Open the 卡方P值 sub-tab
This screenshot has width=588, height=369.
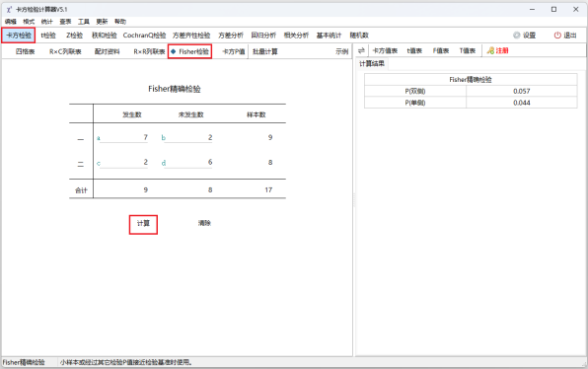click(x=234, y=51)
